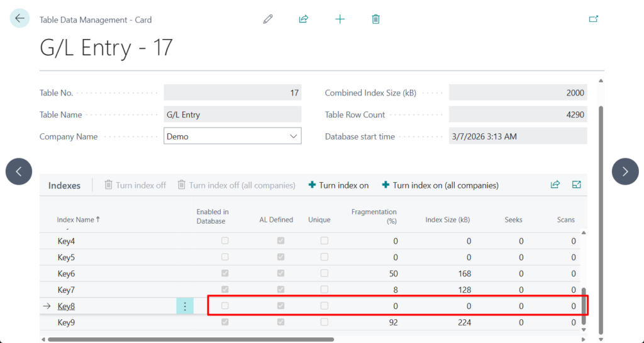Go back using the arrow button
The image size is (644, 343).
(x=19, y=18)
